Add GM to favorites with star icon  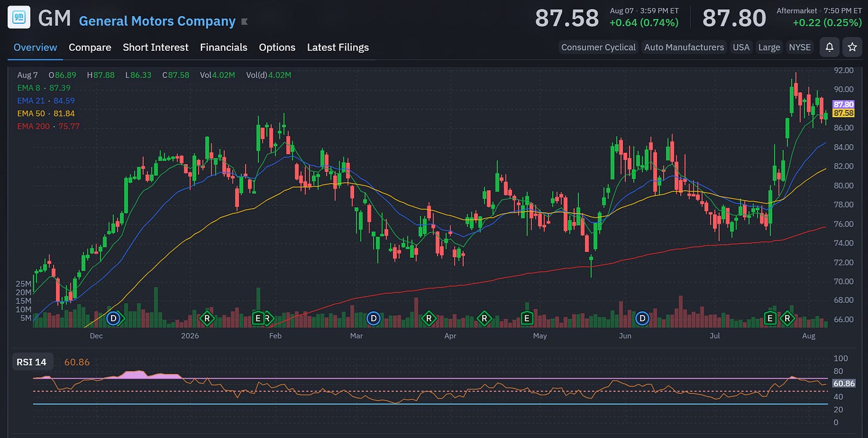(852, 47)
